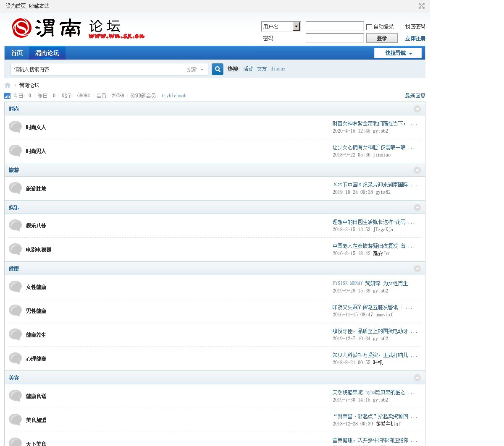Open the 最新回复 link
Screen dimensions: 504x446
point(415,96)
